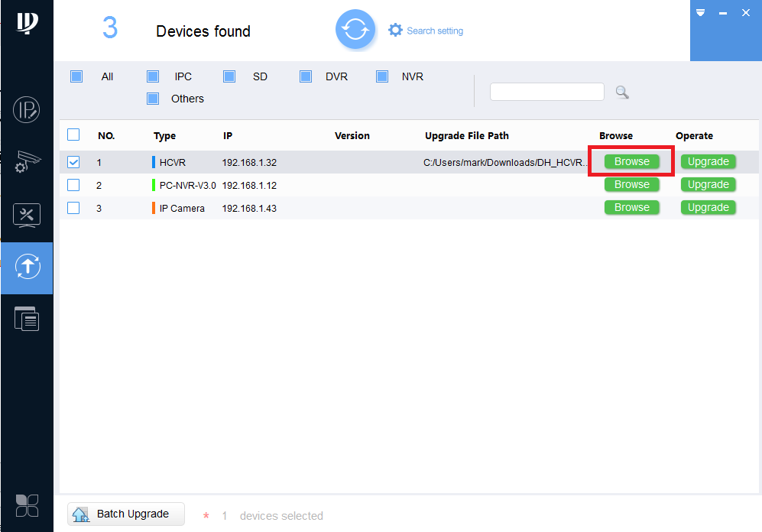Uncheck the HCVR device checkbox
Screen dimensions: 762x532
pyautogui.click(x=73, y=162)
